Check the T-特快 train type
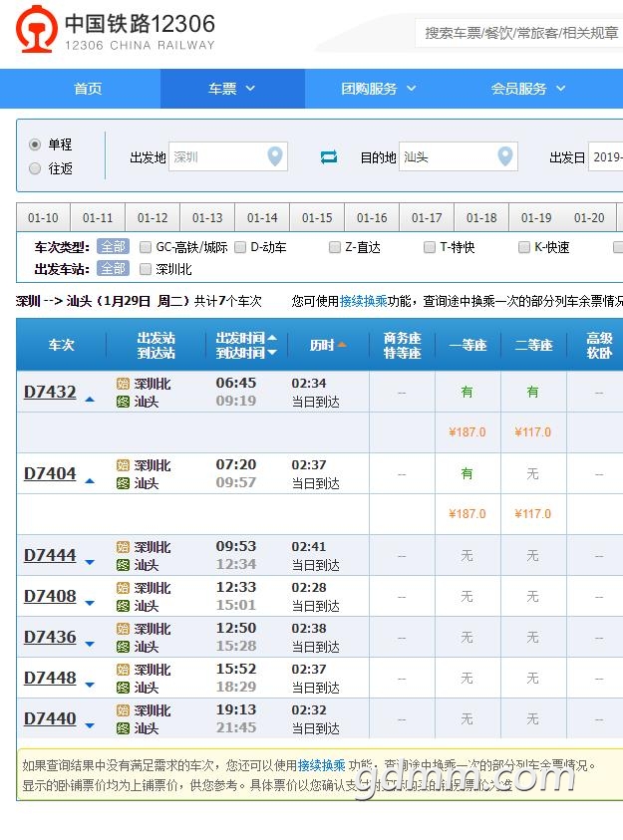The height and width of the screenshot is (840, 623). tap(429, 247)
